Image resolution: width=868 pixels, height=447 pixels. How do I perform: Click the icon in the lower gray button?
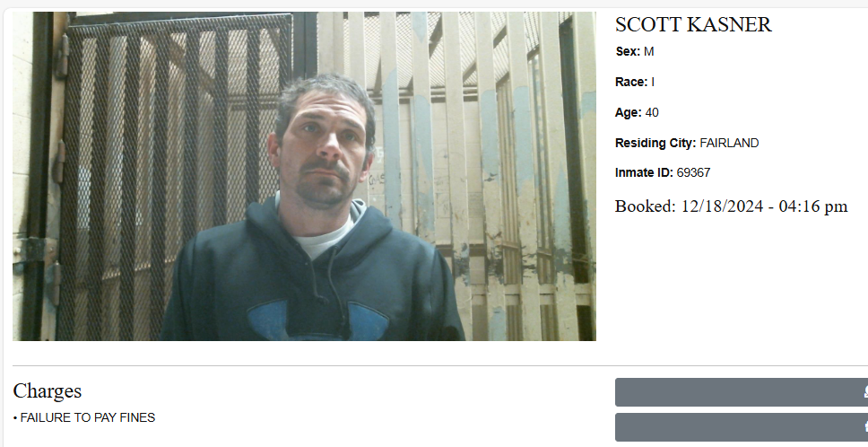click(x=866, y=426)
